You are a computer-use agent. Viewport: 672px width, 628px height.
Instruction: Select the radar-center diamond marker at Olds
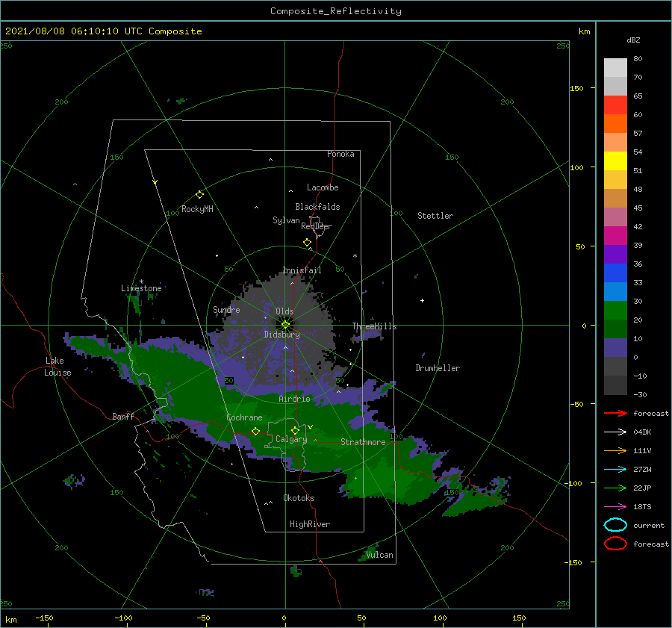click(x=285, y=325)
